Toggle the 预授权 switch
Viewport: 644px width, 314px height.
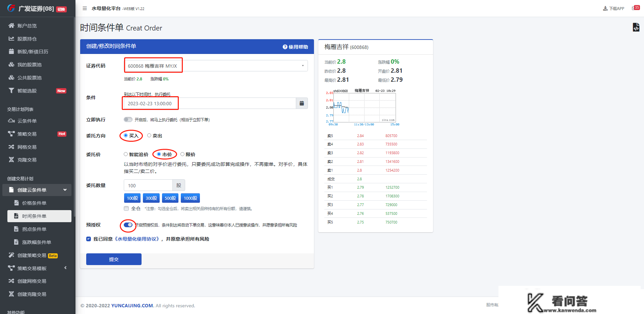(128, 225)
